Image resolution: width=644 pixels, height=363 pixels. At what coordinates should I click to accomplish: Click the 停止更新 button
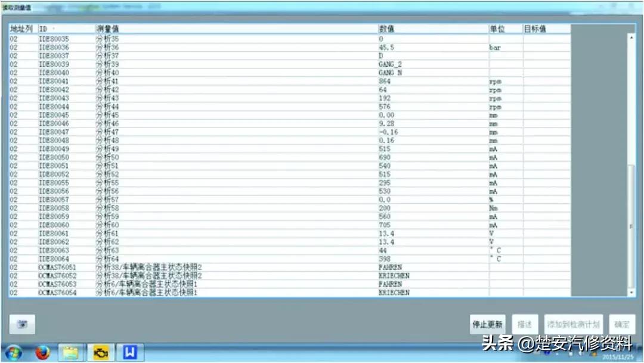pos(488,324)
